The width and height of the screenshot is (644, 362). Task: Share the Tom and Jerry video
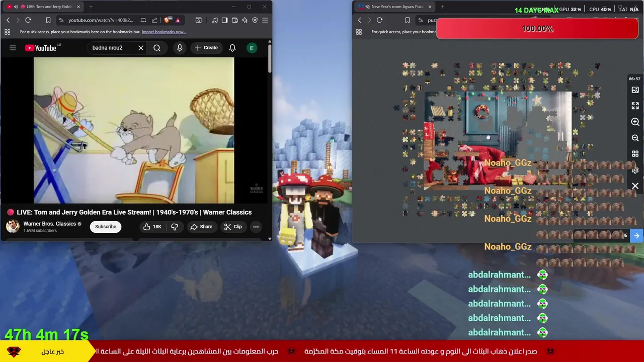(x=201, y=227)
